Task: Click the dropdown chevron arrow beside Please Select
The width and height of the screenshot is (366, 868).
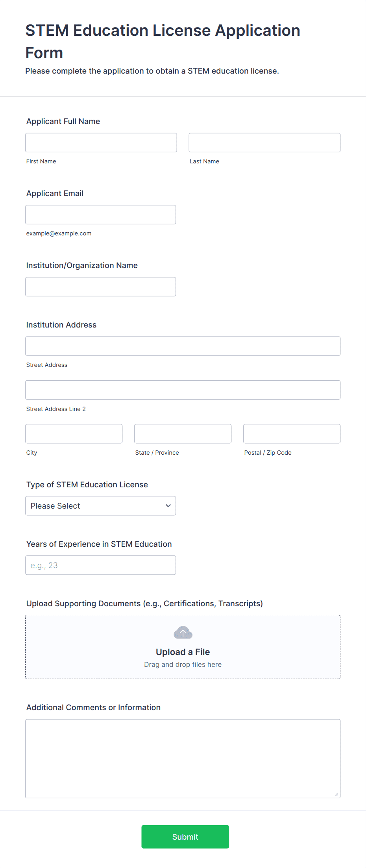Action: pos(168,506)
